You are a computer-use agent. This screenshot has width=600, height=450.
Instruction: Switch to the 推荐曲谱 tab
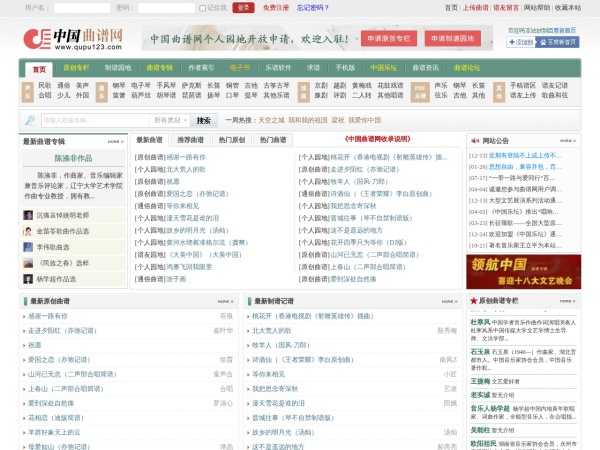pos(191,140)
